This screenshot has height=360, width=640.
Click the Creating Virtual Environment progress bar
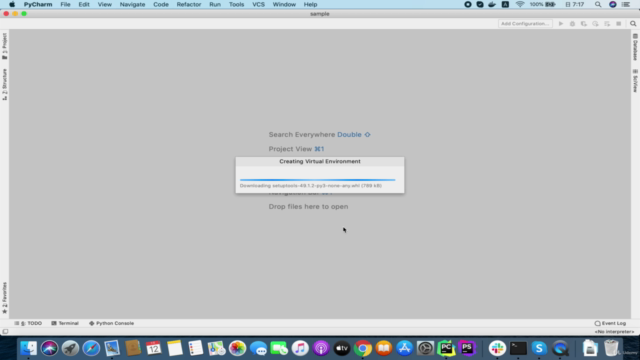pos(318,180)
